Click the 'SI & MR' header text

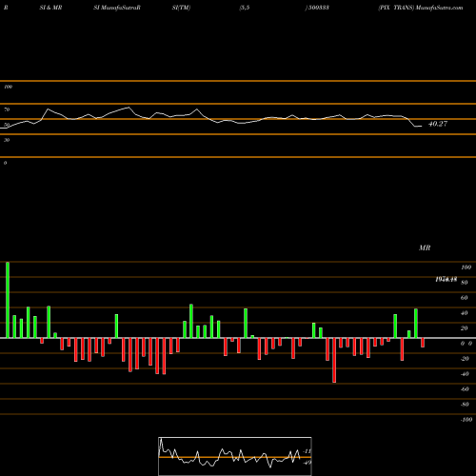(50, 8)
